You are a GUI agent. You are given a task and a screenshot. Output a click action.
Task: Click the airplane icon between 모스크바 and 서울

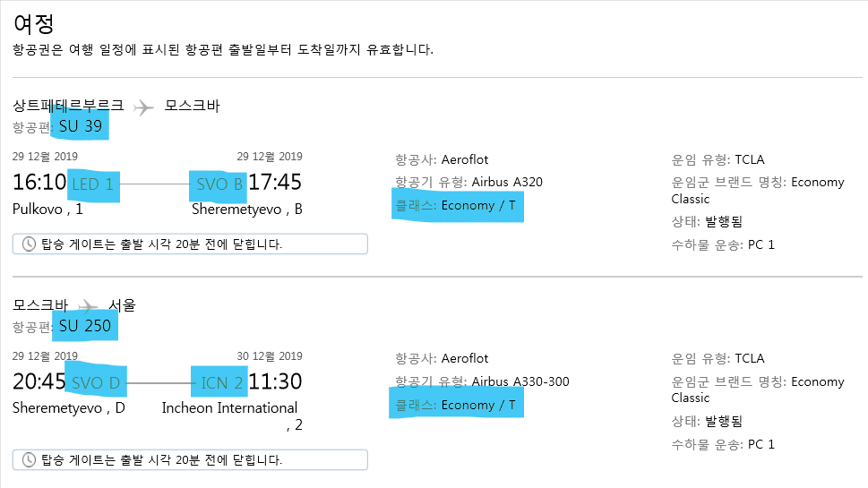(x=88, y=305)
